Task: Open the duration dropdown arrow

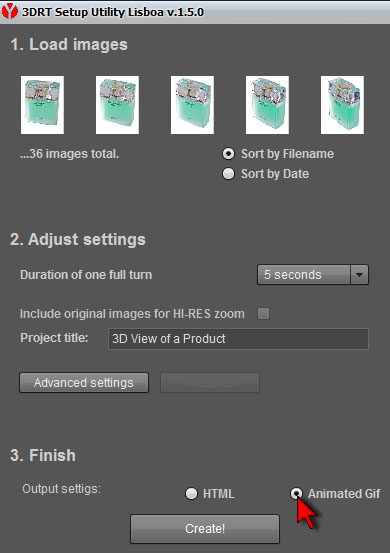Action: 359,274
